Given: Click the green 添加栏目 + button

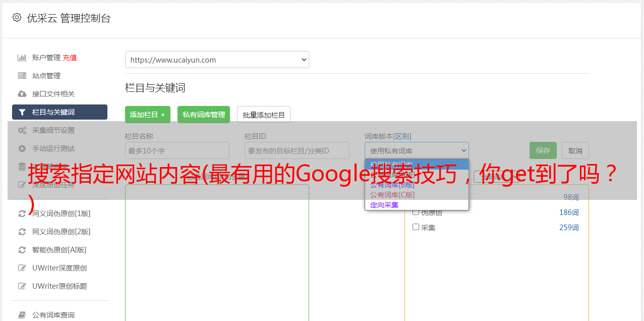Looking at the screenshot, I should (148, 115).
